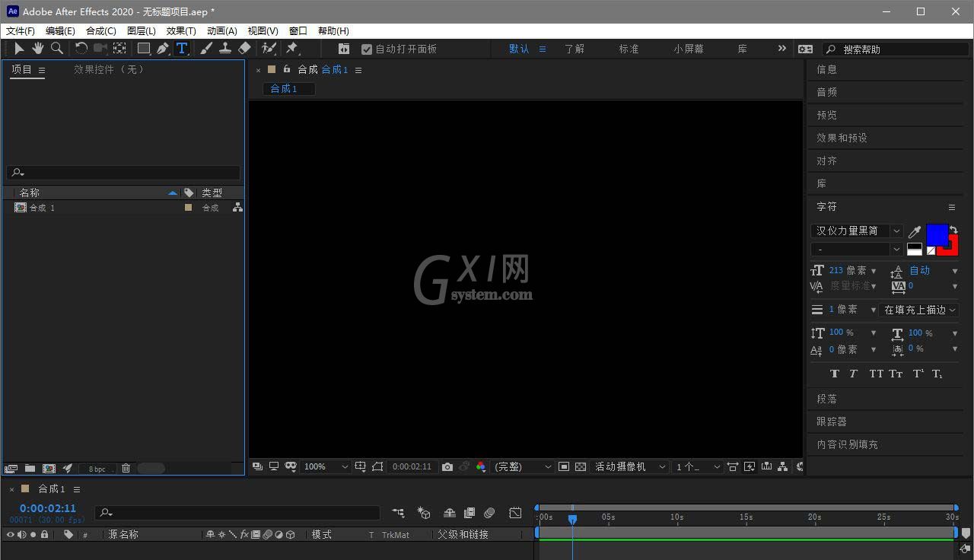Click interpret footage icon in Project footer
This screenshot has height=560, width=974.
click(x=11, y=469)
